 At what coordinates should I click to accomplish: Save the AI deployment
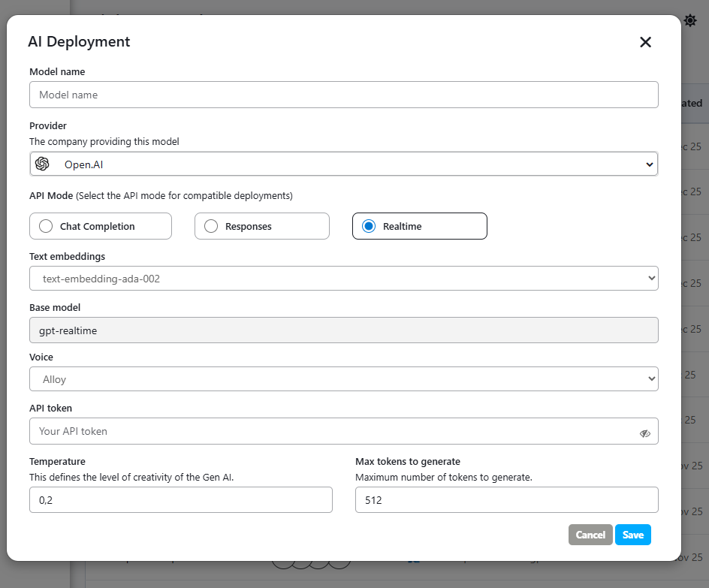point(633,535)
